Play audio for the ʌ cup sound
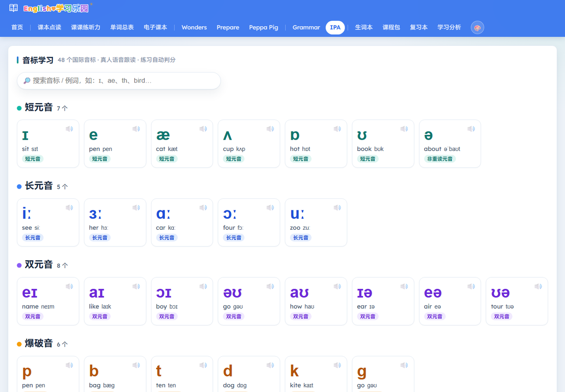565x392 pixels. tap(270, 129)
